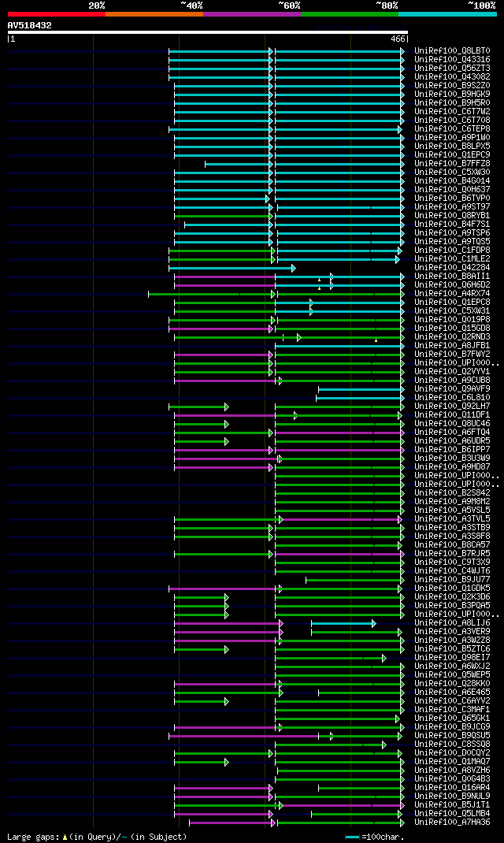Screen dimensions: 504x843
Task: Click the UniRef100_C6TEP8 label
Action: tap(452, 129)
